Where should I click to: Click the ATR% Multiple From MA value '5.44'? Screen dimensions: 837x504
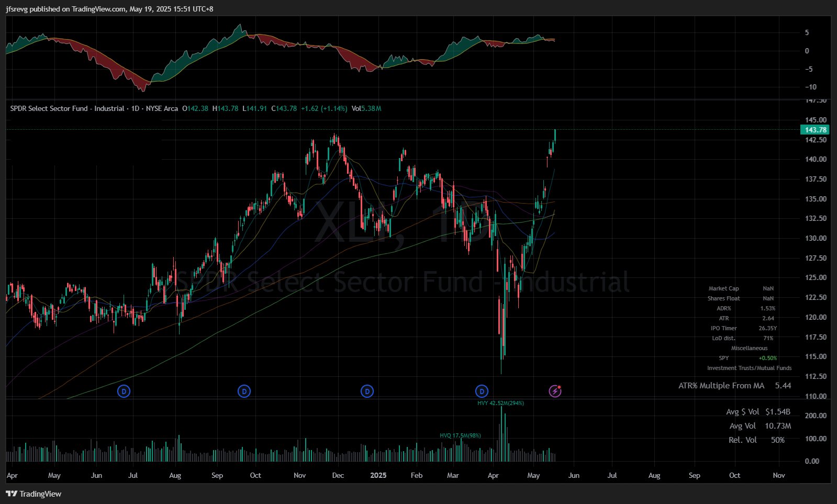pyautogui.click(x=783, y=386)
